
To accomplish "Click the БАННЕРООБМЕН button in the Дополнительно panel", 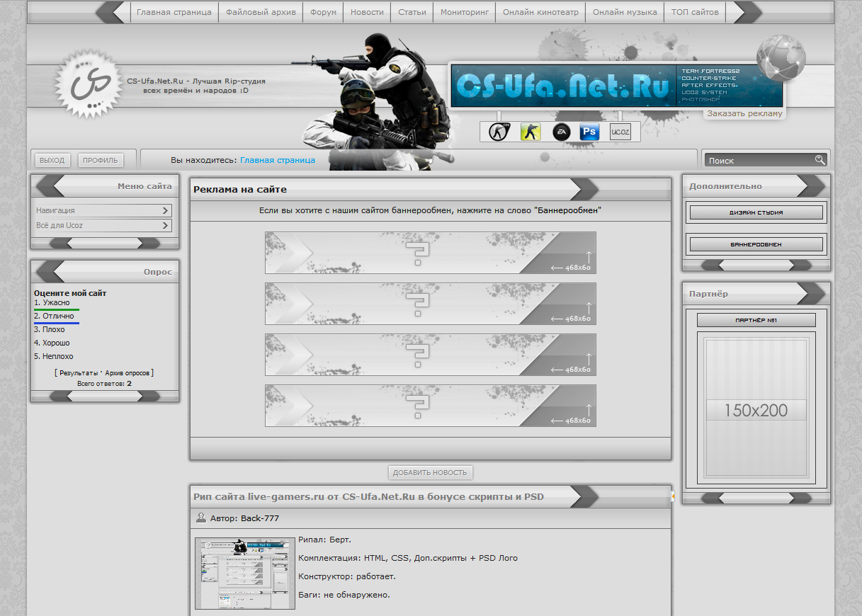I will tap(756, 244).
